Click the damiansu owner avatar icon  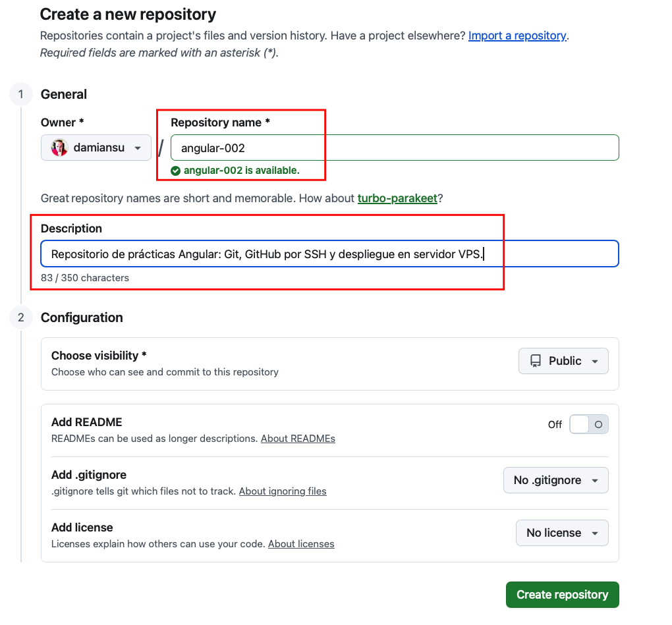[60, 148]
